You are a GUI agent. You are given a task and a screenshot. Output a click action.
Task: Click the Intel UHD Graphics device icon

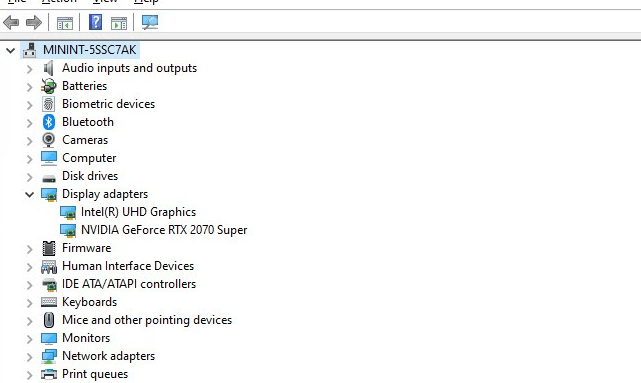click(68, 213)
